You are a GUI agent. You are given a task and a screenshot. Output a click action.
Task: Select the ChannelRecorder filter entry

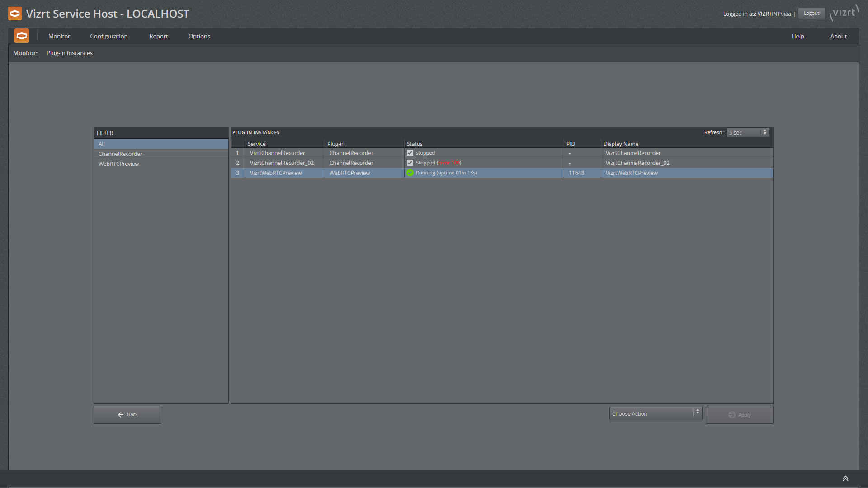point(120,154)
